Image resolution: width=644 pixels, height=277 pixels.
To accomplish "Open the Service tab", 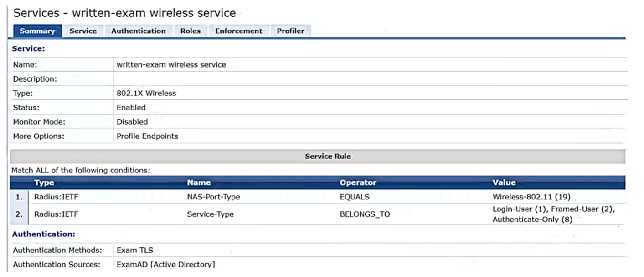I will click(x=83, y=31).
